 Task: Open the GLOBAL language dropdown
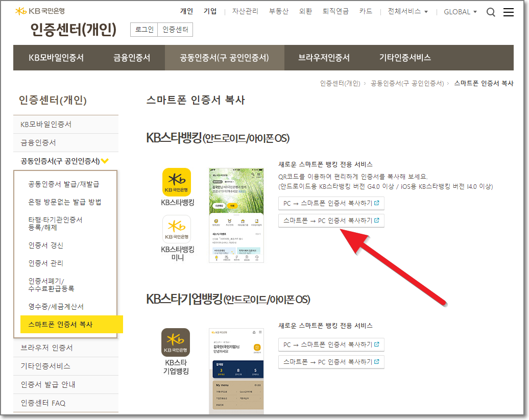(x=460, y=12)
